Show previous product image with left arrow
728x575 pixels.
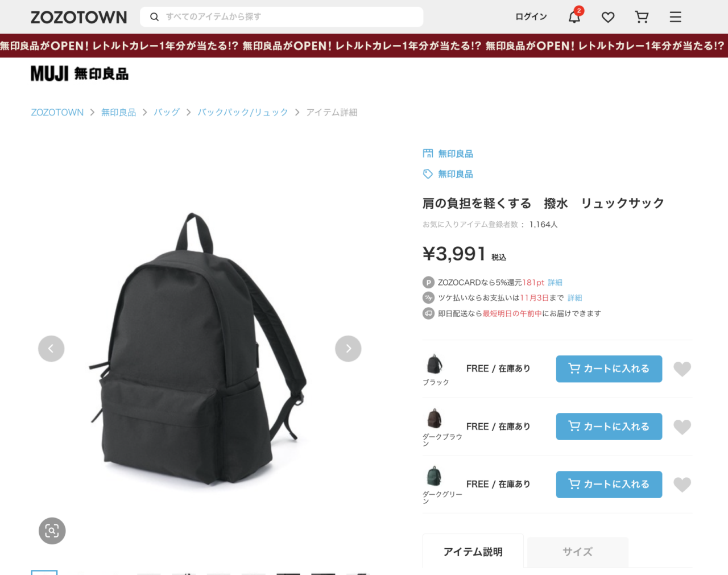(51, 349)
